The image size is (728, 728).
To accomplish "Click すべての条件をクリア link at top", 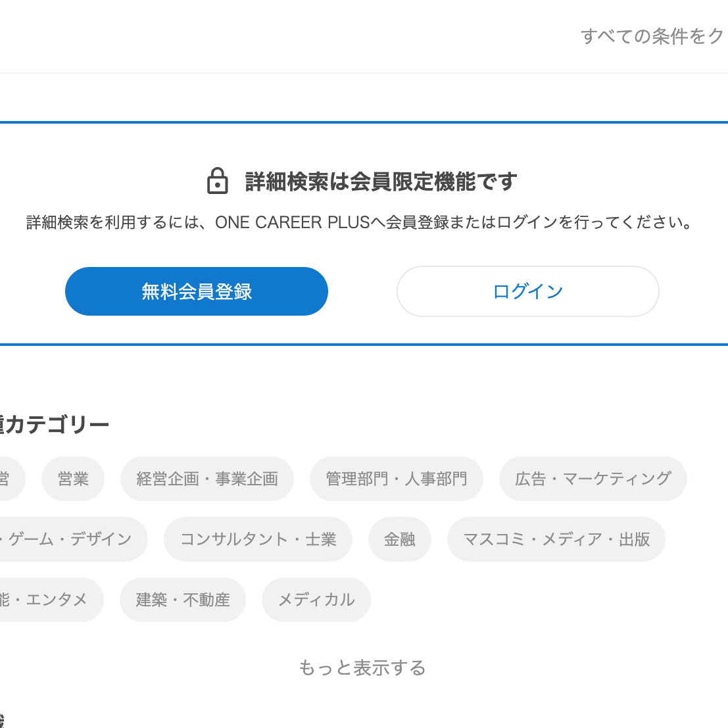I will tap(652, 36).
